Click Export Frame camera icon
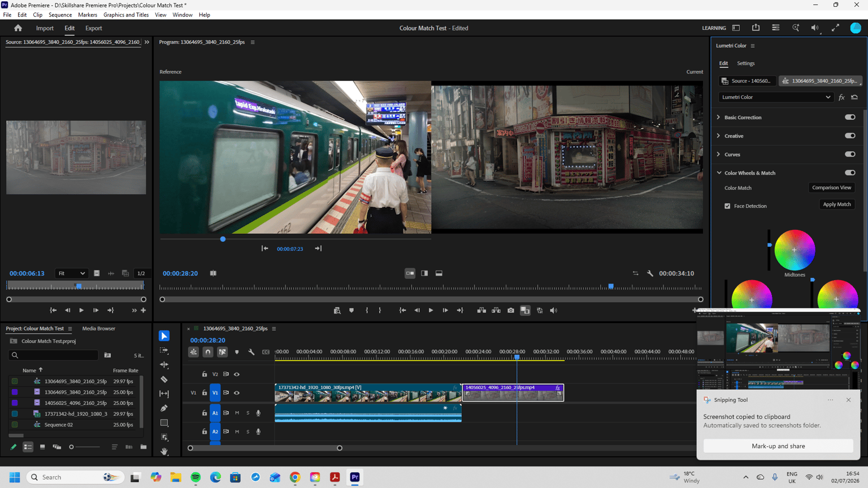The image size is (868, 488). click(x=511, y=311)
